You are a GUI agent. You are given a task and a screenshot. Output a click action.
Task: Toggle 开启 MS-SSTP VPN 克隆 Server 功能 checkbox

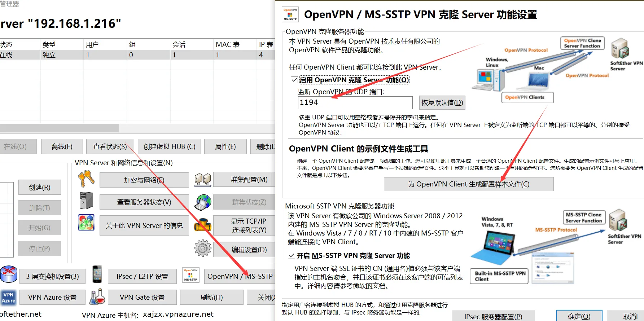click(x=292, y=255)
